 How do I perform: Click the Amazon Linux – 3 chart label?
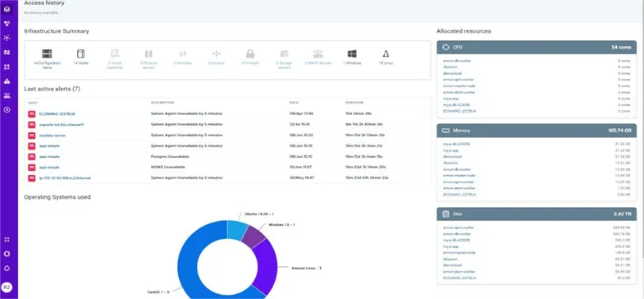[306, 268]
